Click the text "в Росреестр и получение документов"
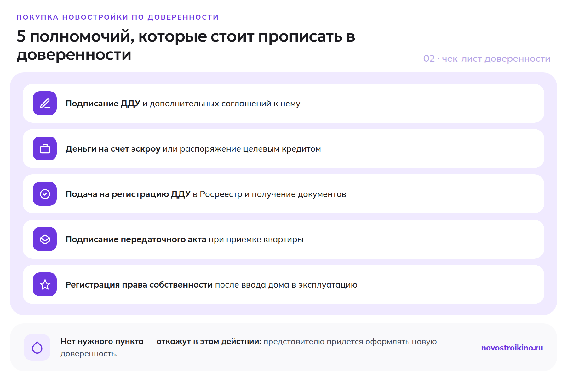The width and height of the screenshot is (567, 392). click(269, 194)
